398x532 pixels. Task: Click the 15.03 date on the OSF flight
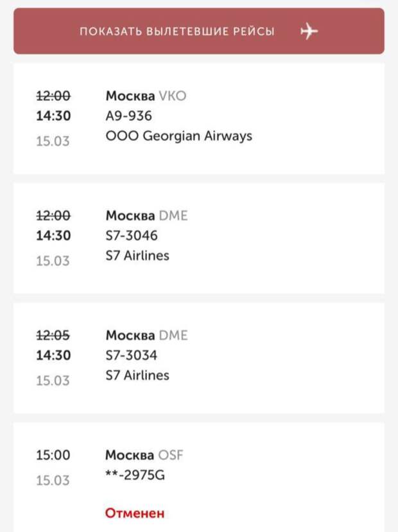(x=53, y=481)
